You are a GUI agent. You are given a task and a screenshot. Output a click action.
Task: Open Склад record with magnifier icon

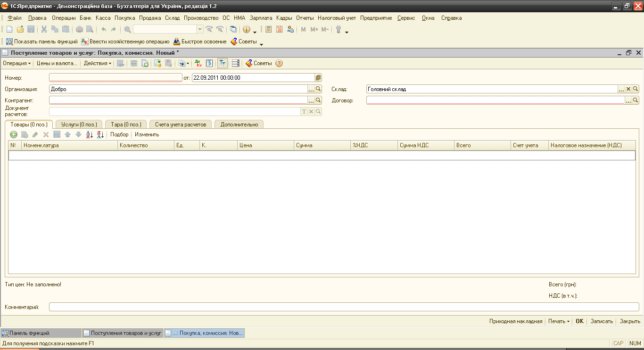click(x=636, y=89)
